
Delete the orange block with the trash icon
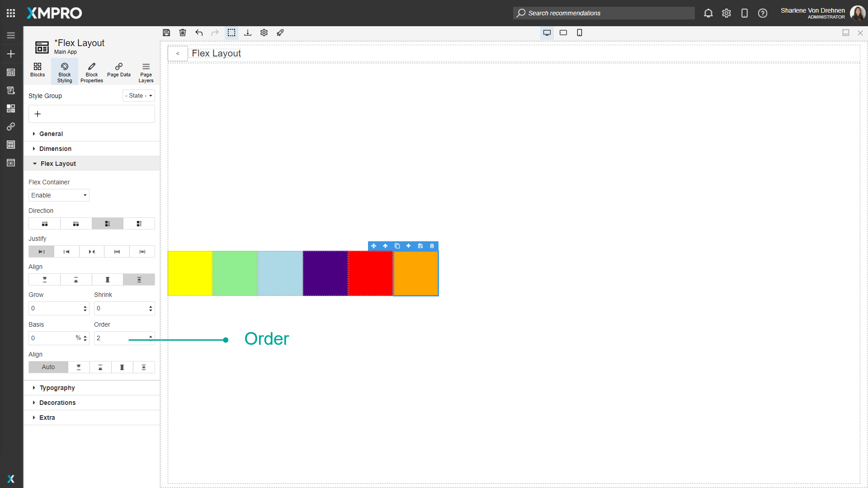point(432,246)
